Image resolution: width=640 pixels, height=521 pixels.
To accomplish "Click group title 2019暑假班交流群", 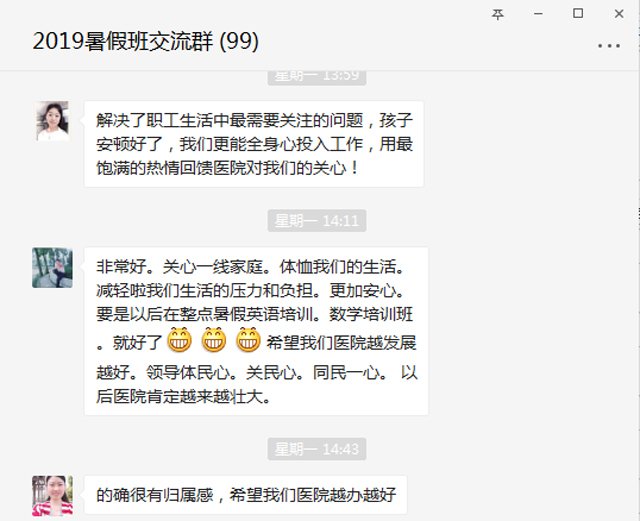I will pyautogui.click(x=123, y=41).
